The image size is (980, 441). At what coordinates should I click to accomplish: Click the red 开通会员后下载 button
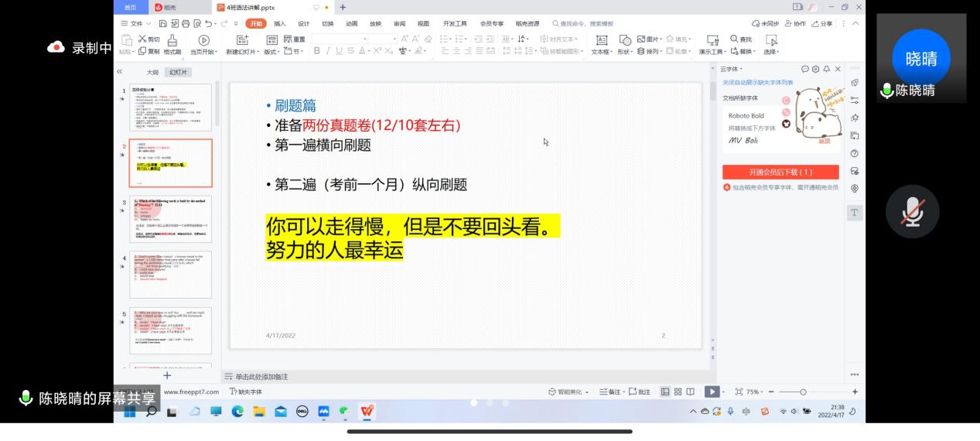[780, 172]
